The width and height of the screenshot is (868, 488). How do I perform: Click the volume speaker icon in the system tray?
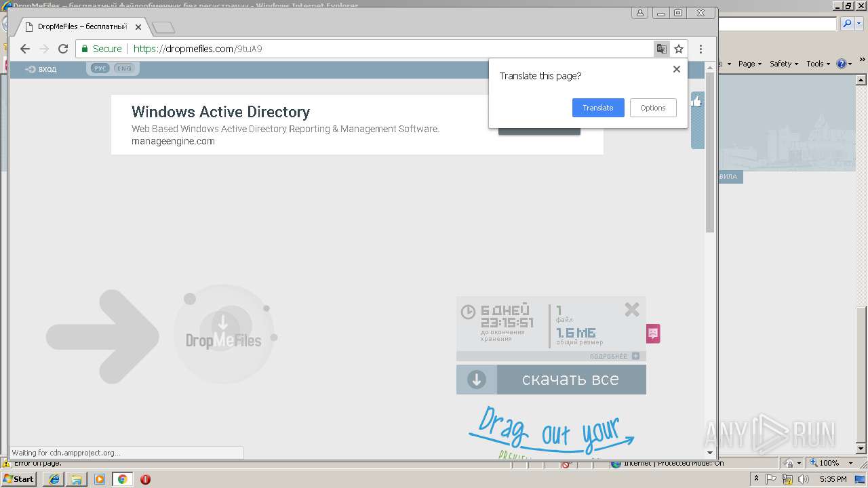click(804, 479)
